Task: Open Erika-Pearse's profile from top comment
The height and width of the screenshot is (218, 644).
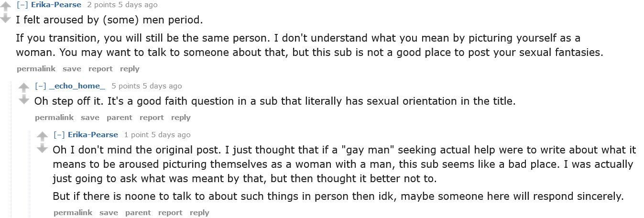Action: [x=56, y=5]
